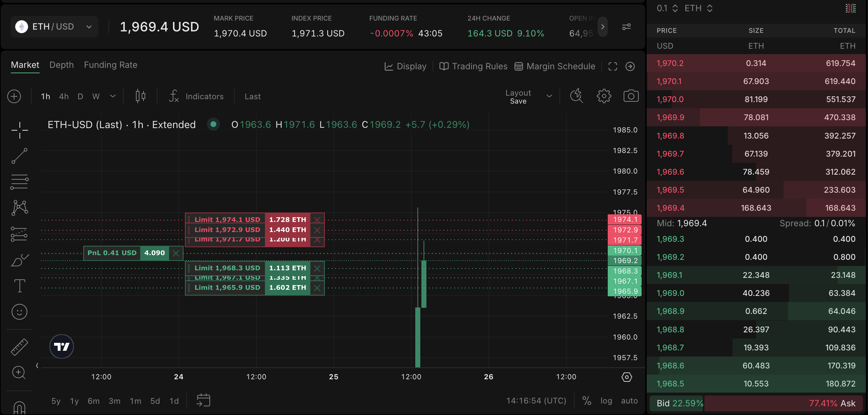Open the candlestick style selector
The width and height of the screenshot is (868, 415).
(140, 96)
